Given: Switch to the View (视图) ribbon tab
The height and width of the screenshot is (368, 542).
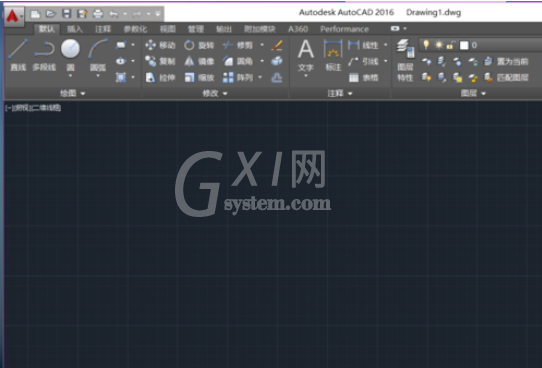Looking at the screenshot, I should [168, 29].
